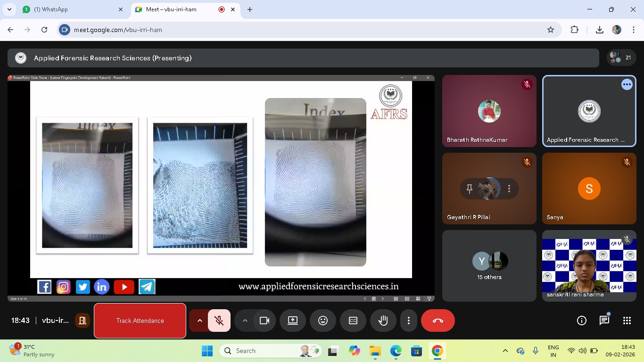Open the Chrome profile avatar

click(617, 30)
